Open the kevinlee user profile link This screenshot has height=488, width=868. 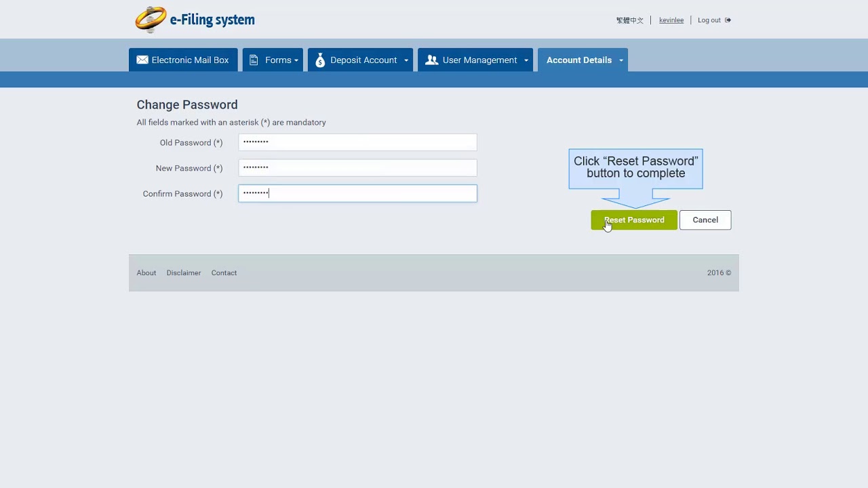pos(671,20)
